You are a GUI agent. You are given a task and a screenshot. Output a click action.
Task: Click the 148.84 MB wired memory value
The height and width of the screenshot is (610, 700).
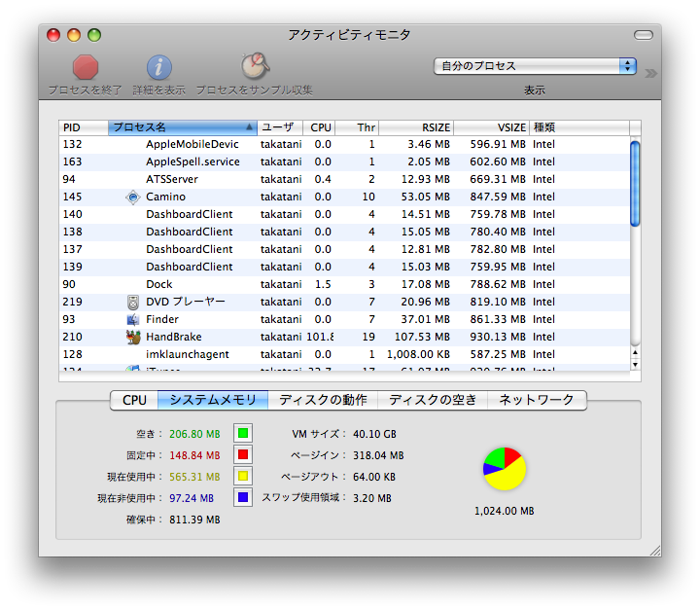coord(194,455)
